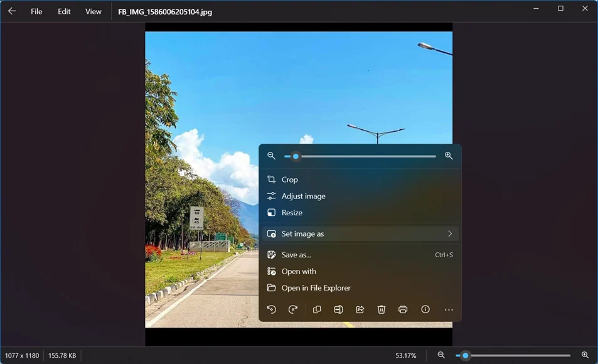598x364 pixels.
Task: Click the status bar zoom slider handle
Action: click(x=465, y=356)
